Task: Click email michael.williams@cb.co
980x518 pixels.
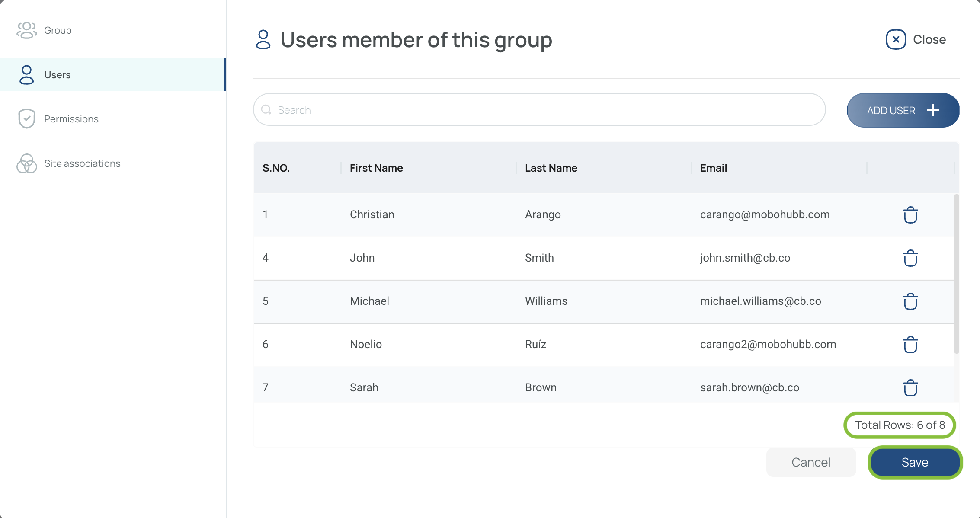Action: [760, 301]
